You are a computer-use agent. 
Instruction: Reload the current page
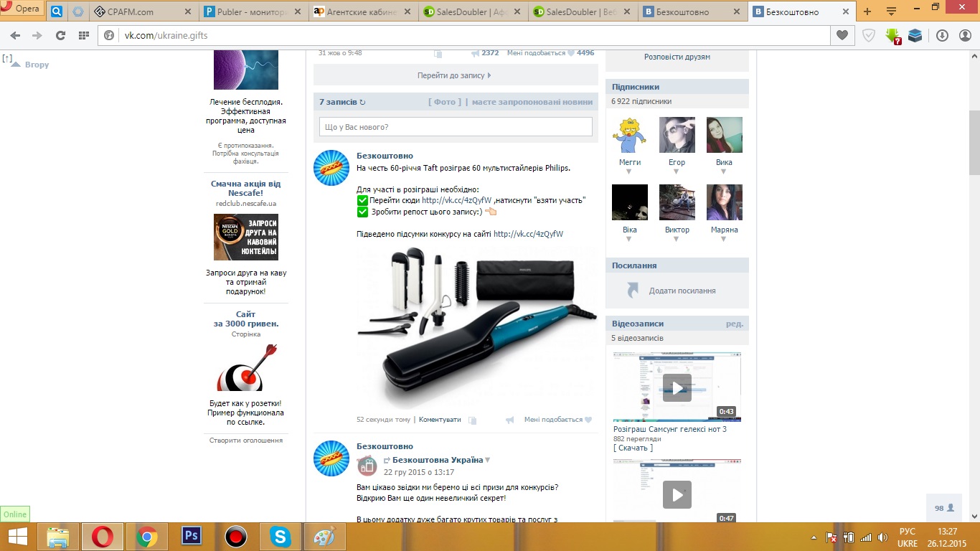60,35
